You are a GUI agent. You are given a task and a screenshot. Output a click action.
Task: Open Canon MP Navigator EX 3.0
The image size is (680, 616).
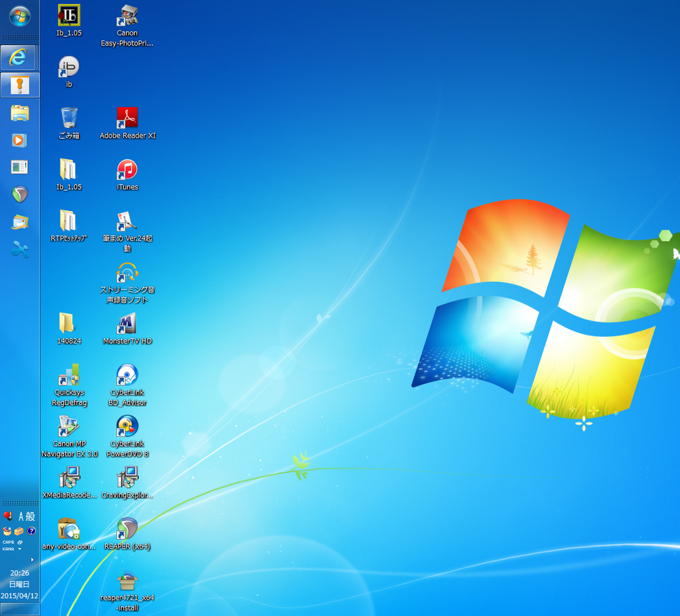(x=69, y=436)
